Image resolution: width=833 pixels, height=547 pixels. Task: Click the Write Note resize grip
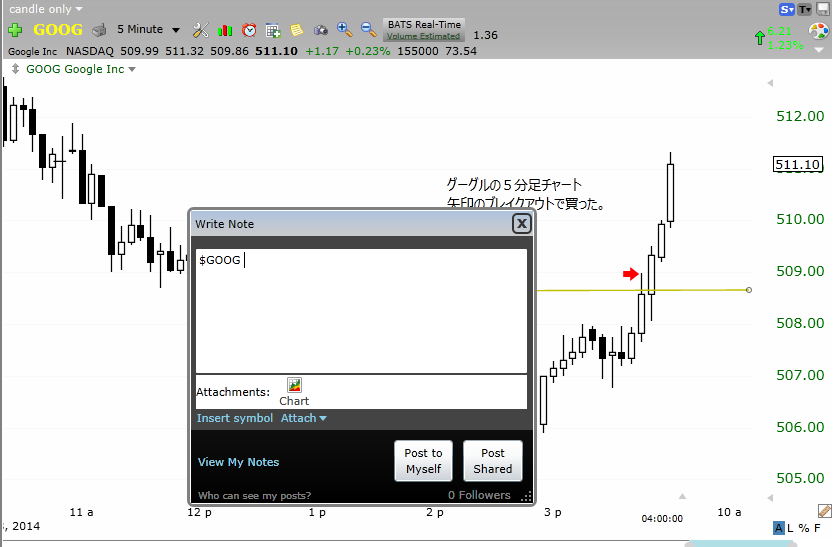coord(526,497)
